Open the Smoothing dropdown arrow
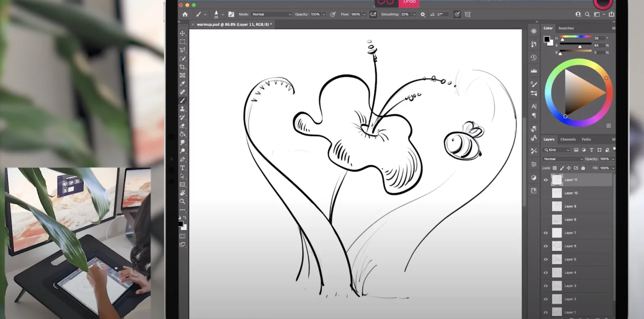The width and height of the screenshot is (644, 319). pyautogui.click(x=414, y=14)
